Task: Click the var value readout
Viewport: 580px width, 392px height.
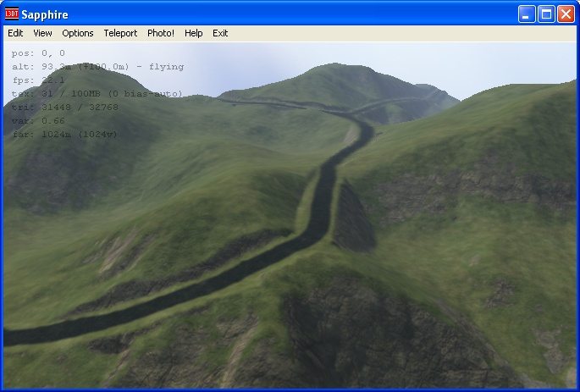Action: (38, 121)
